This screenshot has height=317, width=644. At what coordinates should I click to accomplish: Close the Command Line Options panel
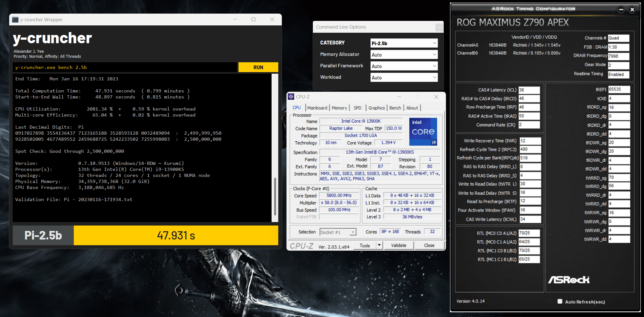[439, 27]
